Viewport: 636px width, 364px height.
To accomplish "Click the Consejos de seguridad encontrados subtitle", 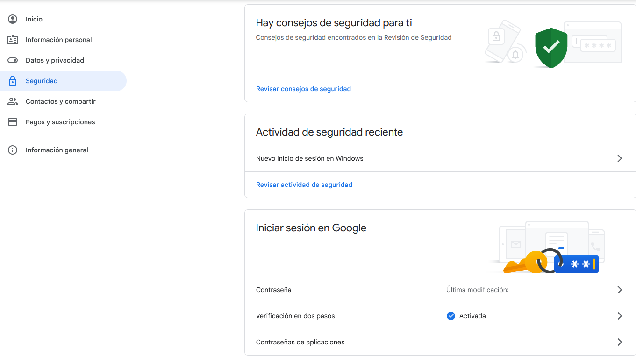I will click(354, 37).
